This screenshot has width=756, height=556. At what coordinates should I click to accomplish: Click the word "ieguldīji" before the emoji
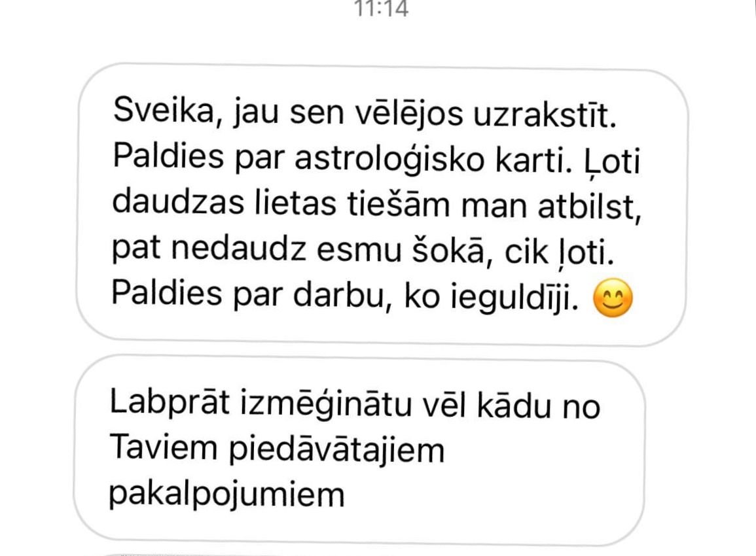[515, 297]
